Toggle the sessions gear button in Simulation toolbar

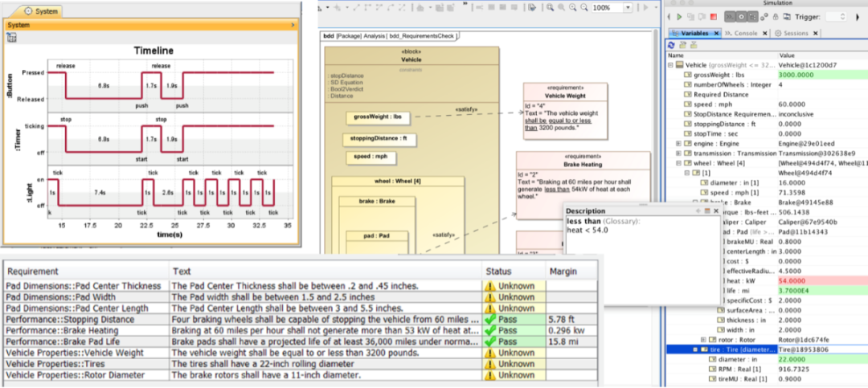(741, 17)
